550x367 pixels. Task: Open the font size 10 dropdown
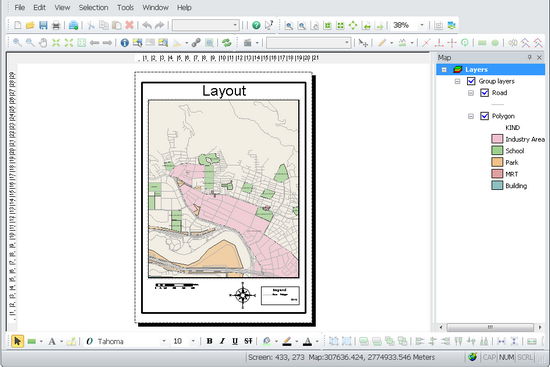pos(193,341)
